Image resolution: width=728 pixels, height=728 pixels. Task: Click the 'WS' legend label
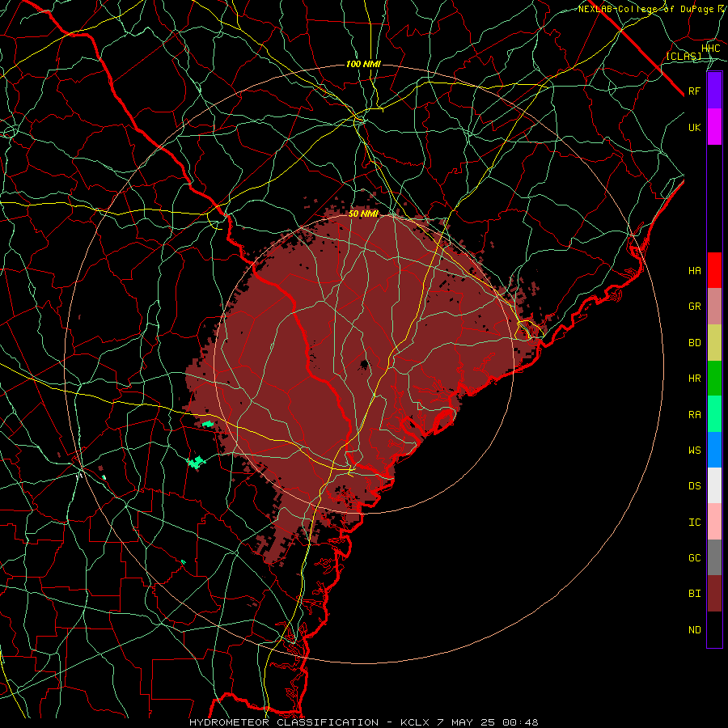[695, 451]
